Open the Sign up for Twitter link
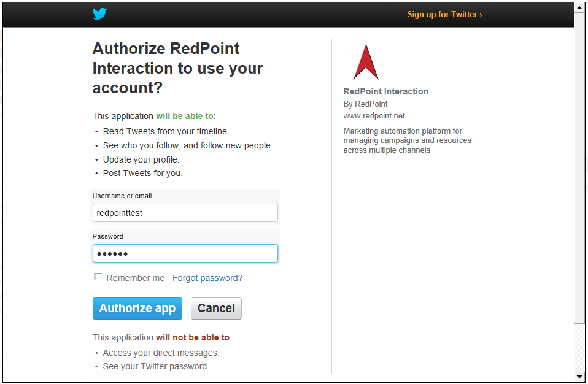Viewport: 588px width, 384px height. click(444, 15)
